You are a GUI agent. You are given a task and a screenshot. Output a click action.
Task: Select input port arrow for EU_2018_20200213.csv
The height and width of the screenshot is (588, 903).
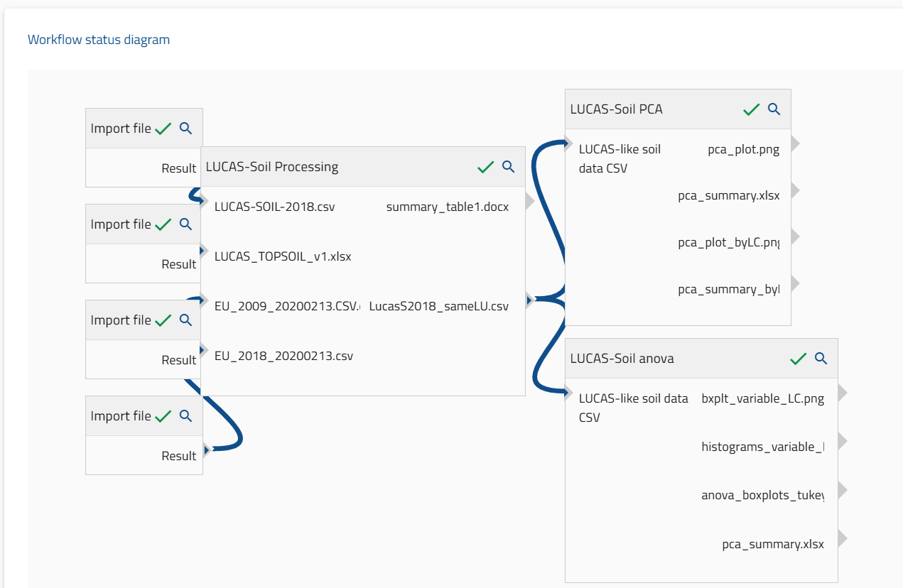click(204, 349)
